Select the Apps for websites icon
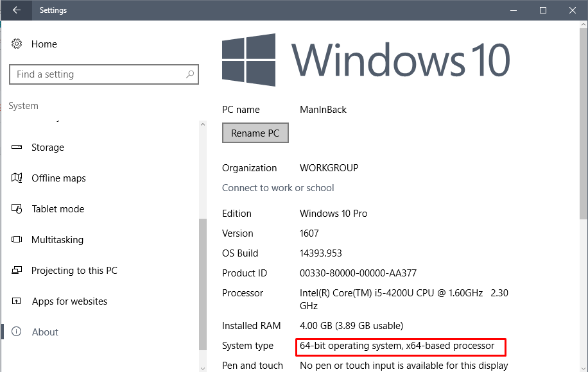Viewport: 588px width, 372px height. [x=17, y=301]
